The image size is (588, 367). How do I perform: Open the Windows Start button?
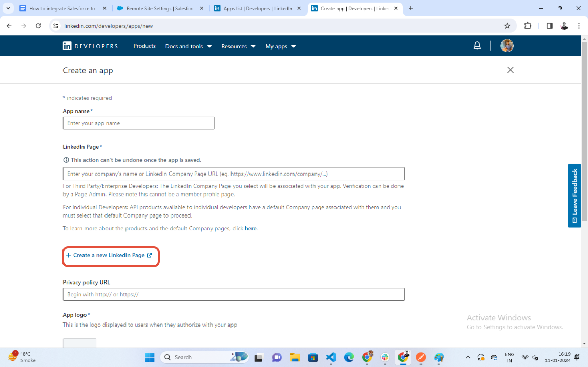pos(149,357)
